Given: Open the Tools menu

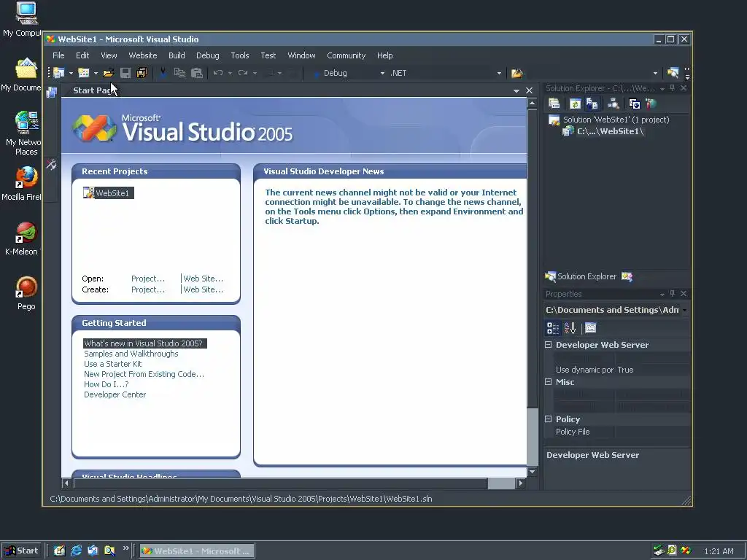Looking at the screenshot, I should click(x=240, y=55).
